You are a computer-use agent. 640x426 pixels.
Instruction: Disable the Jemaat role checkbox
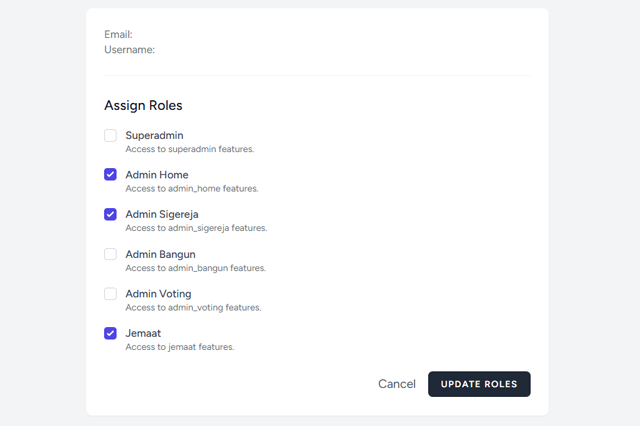[111, 333]
